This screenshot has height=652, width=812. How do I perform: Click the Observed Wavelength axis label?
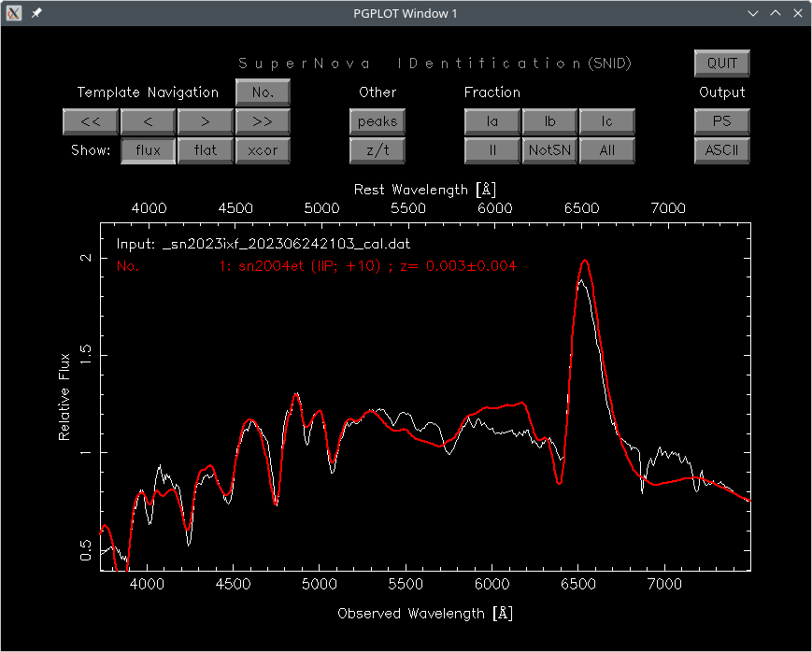pos(425,614)
